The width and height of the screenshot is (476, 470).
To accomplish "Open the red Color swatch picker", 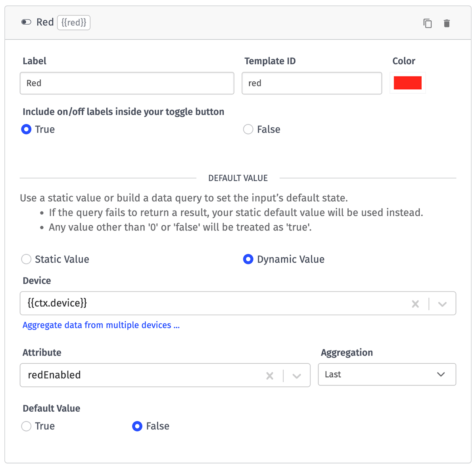I will tap(407, 83).
